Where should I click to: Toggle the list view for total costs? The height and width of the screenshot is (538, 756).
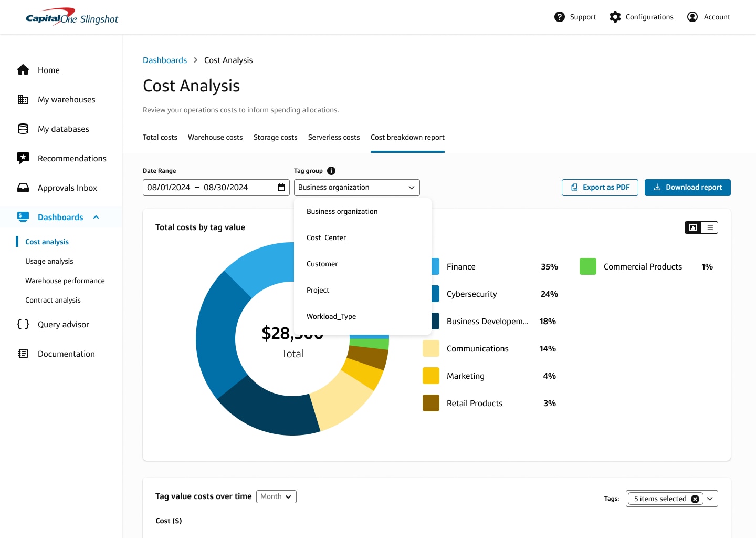pyautogui.click(x=710, y=227)
